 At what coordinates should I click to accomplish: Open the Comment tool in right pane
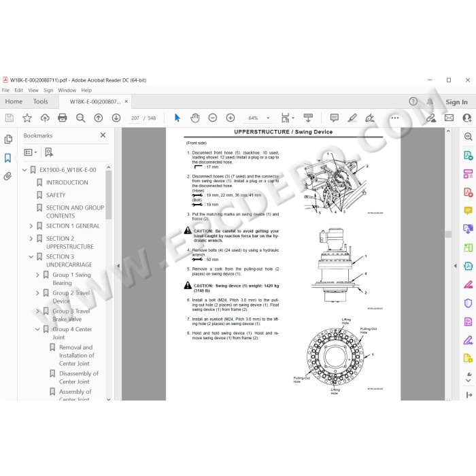[x=468, y=211]
